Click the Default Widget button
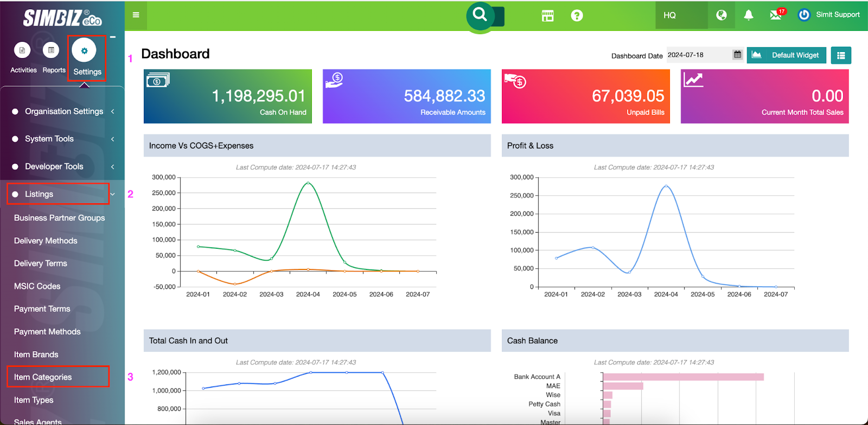The image size is (868, 425). [x=787, y=55]
